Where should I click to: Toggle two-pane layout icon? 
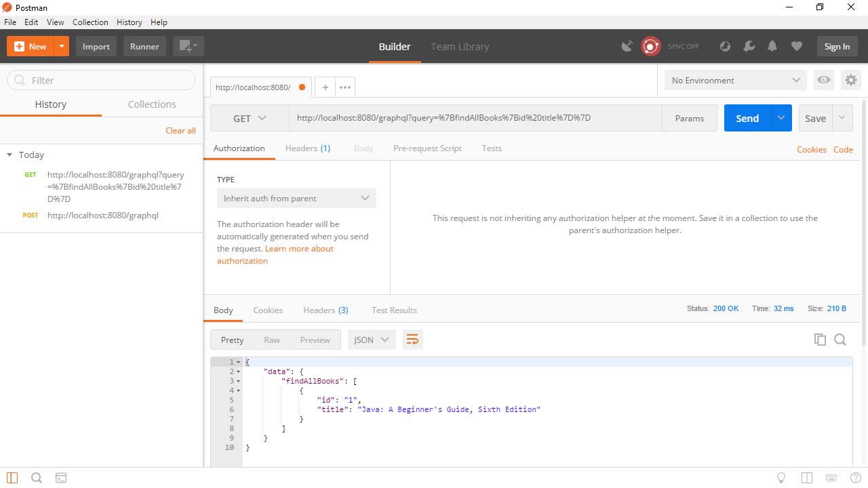click(x=806, y=478)
